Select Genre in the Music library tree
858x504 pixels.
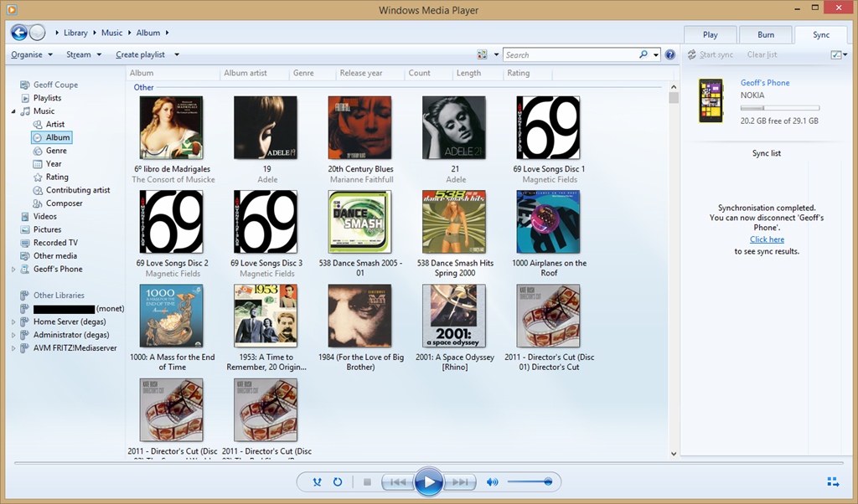click(56, 151)
